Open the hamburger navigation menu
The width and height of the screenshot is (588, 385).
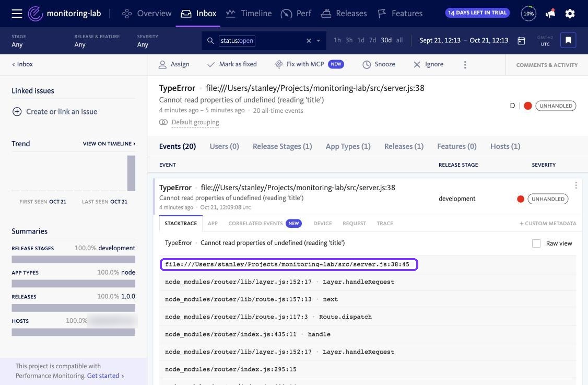tap(17, 14)
